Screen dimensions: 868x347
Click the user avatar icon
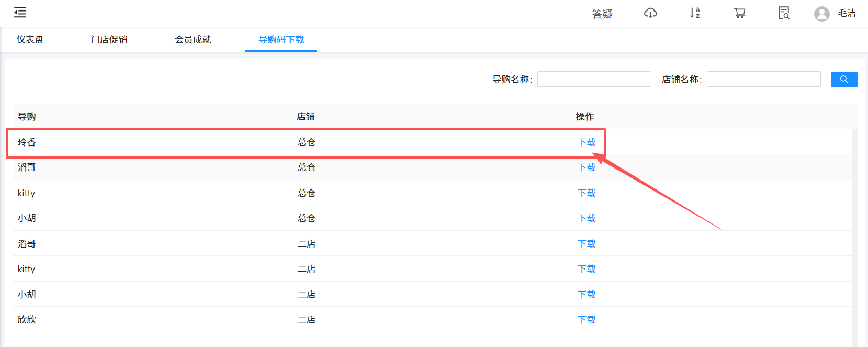[x=821, y=14]
